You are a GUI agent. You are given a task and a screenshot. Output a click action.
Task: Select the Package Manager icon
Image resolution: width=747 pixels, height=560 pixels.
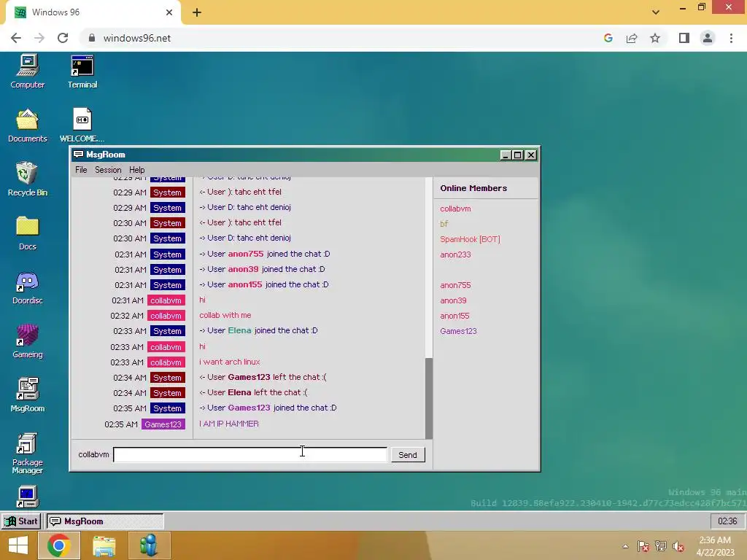pyautogui.click(x=28, y=454)
